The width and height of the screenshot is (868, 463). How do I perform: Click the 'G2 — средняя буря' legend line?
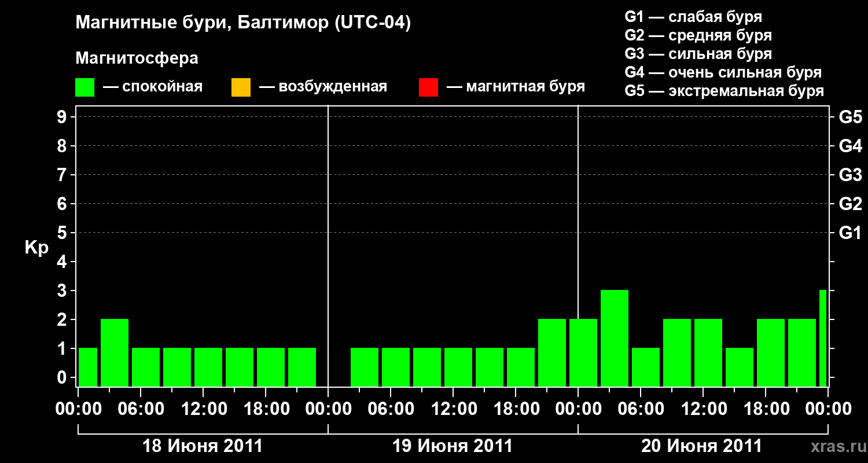[x=698, y=35]
